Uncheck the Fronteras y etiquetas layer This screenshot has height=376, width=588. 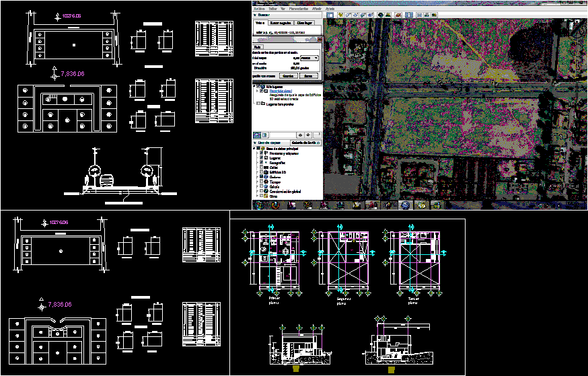pyautogui.click(x=262, y=153)
